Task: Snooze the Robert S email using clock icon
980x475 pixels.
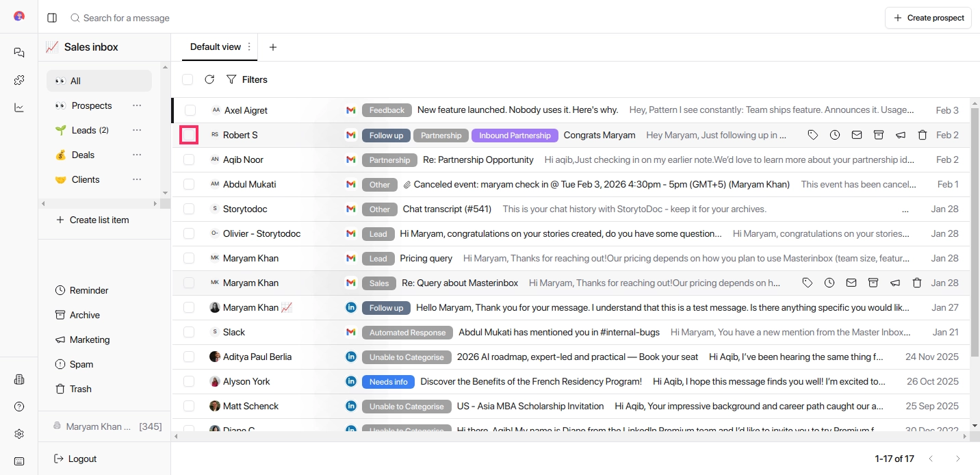Action: pos(834,135)
